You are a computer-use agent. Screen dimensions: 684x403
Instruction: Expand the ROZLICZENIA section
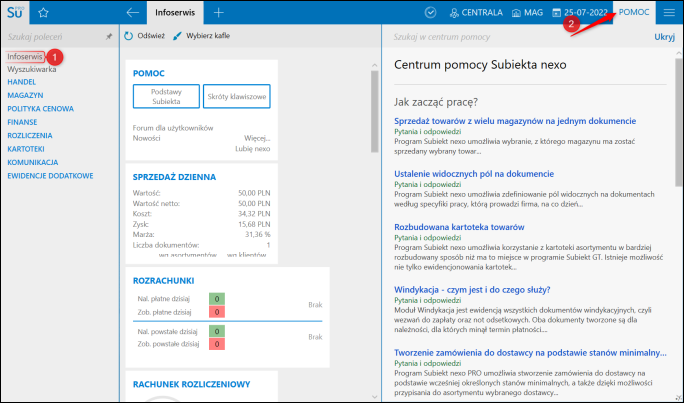[x=30, y=136]
